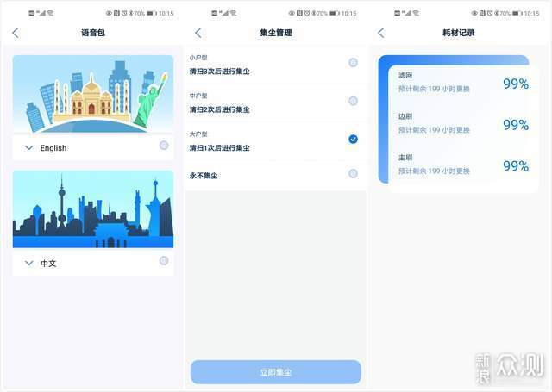This screenshot has width=552, height=392.
Task: Tap the English city illustration thumbnail
Action: tap(93, 94)
